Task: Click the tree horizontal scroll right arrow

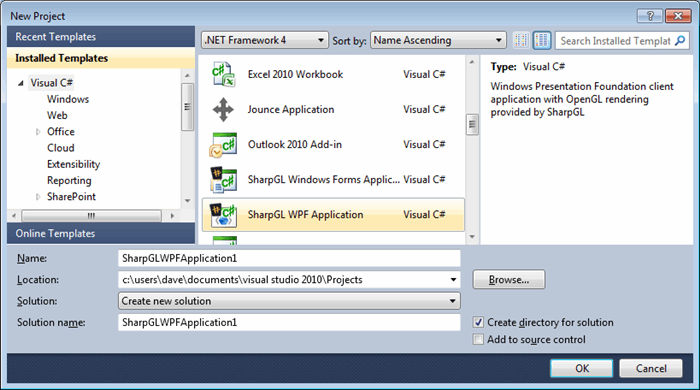Action: 172,216
